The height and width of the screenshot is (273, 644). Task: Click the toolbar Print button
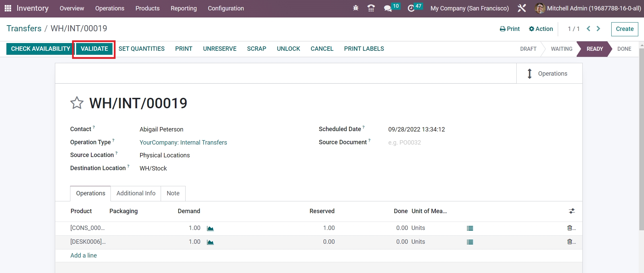(184, 49)
